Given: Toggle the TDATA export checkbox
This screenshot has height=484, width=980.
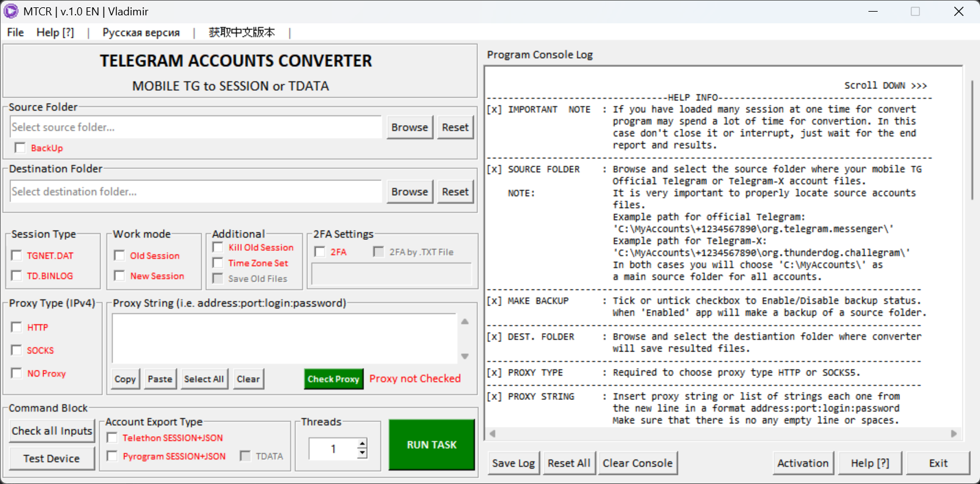Looking at the screenshot, I should coord(245,456).
